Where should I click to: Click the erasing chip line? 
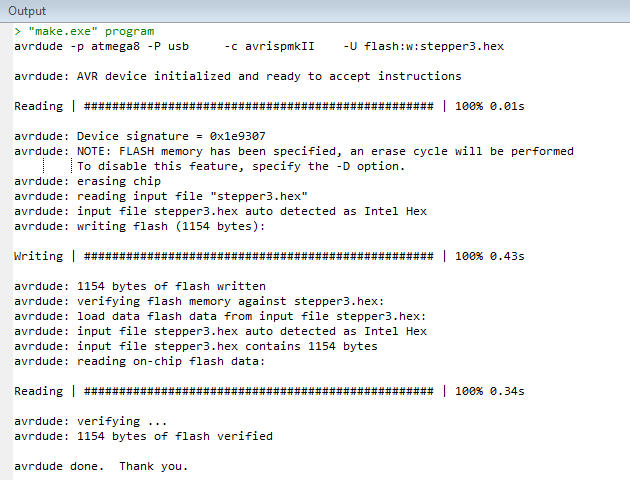(87, 181)
